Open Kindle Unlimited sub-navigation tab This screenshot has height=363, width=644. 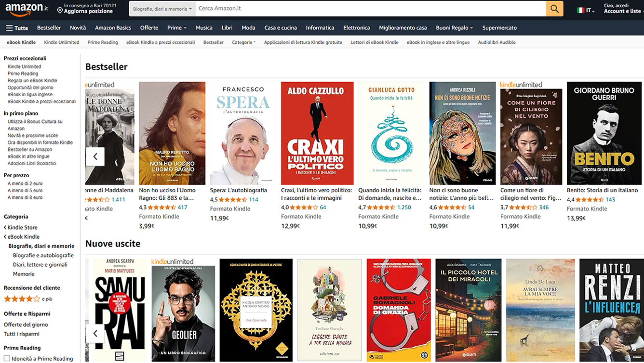pos(62,42)
